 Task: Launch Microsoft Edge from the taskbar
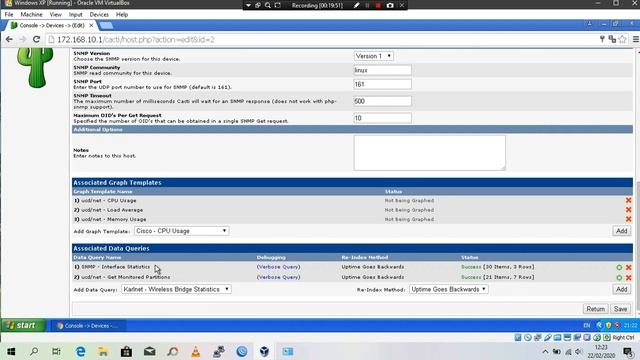(80, 351)
